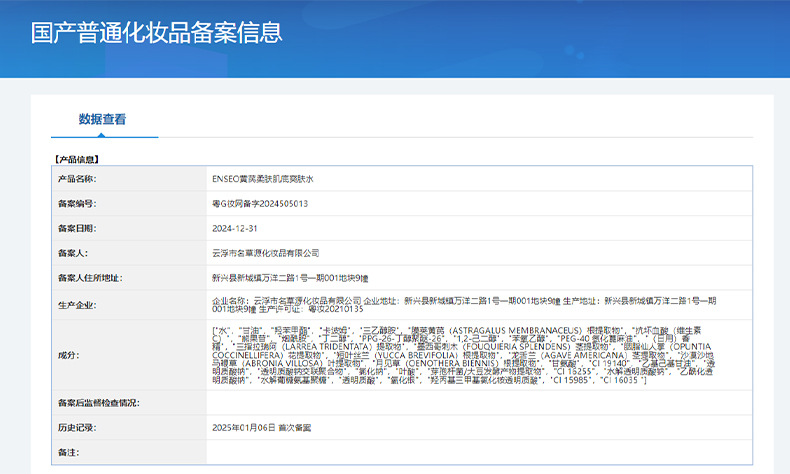Select the date value 2024-12-31
This screenshot has width=790, height=474.
click(x=235, y=228)
